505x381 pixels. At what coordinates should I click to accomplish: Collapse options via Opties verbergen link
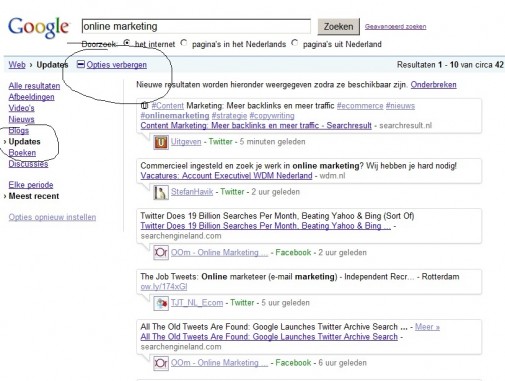[x=117, y=65]
